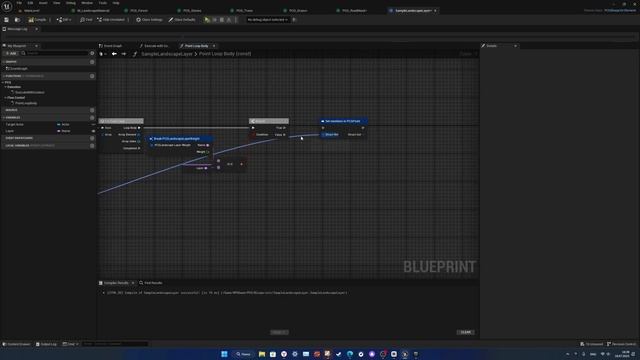This screenshot has width=640, height=360.
Task: Open the Content Drawer
Action: [16, 344]
